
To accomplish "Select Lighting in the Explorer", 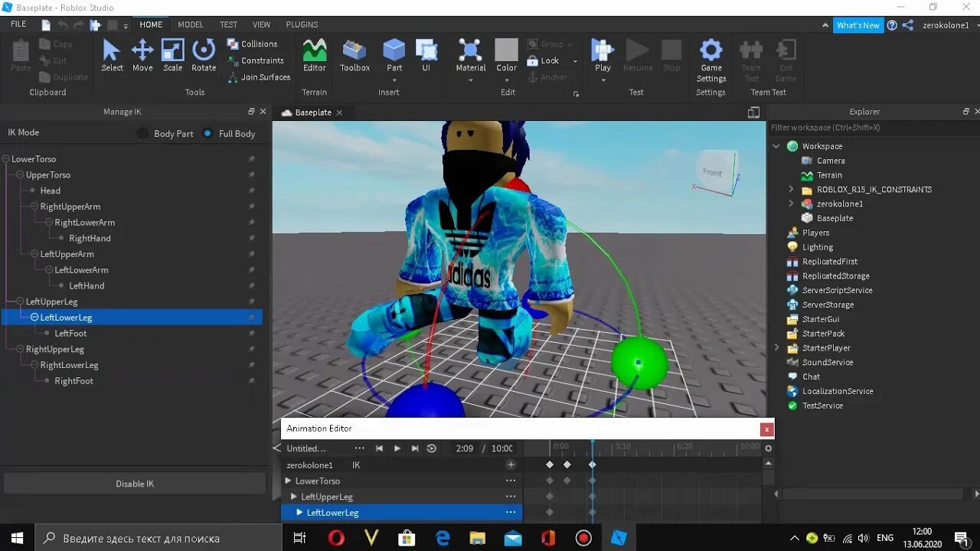I will [818, 247].
